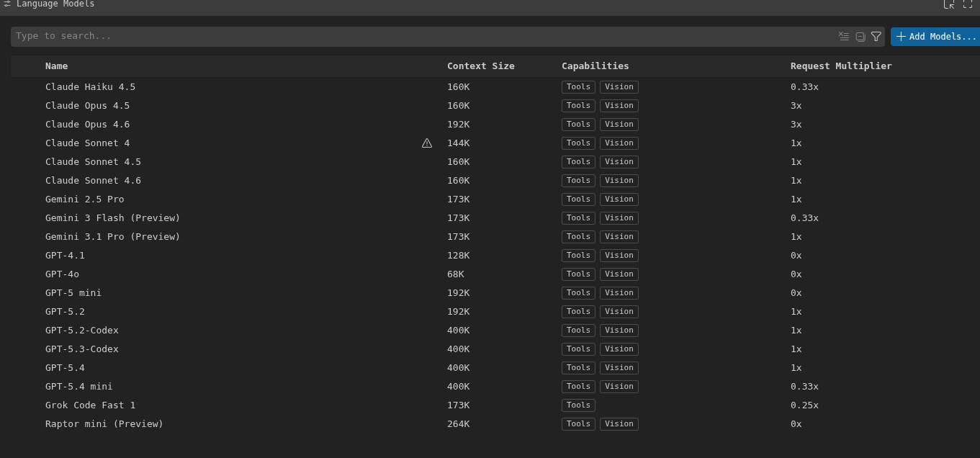Click the Vision badge for Claude Haiku 4.5

619,87
